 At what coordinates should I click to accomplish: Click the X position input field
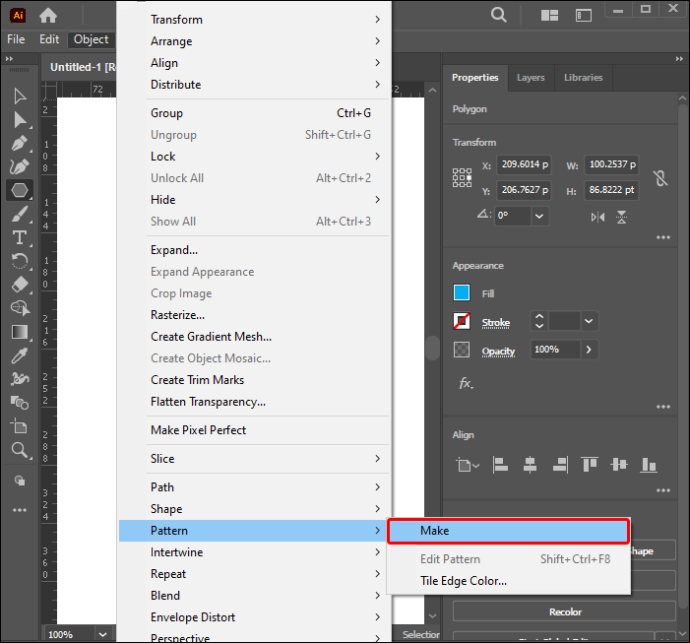tap(524, 165)
